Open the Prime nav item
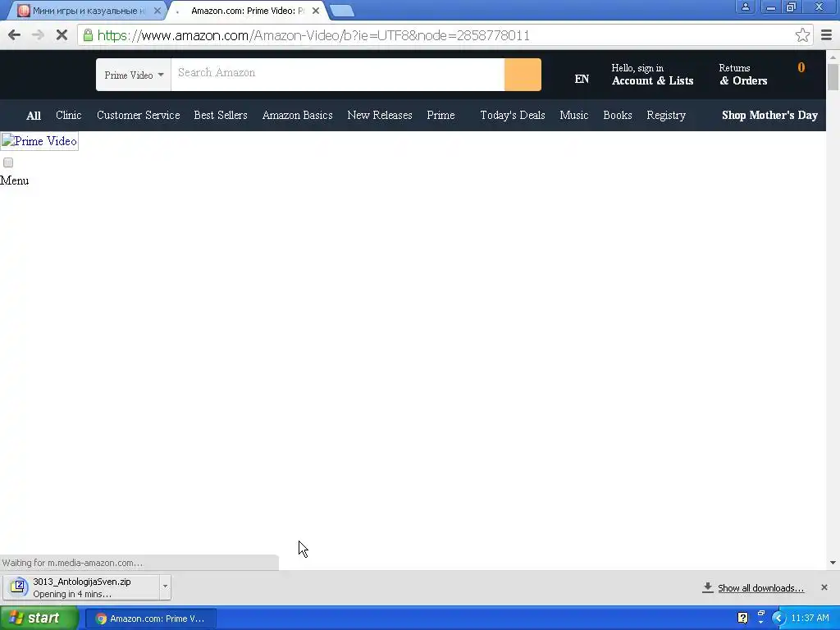 [x=441, y=115]
